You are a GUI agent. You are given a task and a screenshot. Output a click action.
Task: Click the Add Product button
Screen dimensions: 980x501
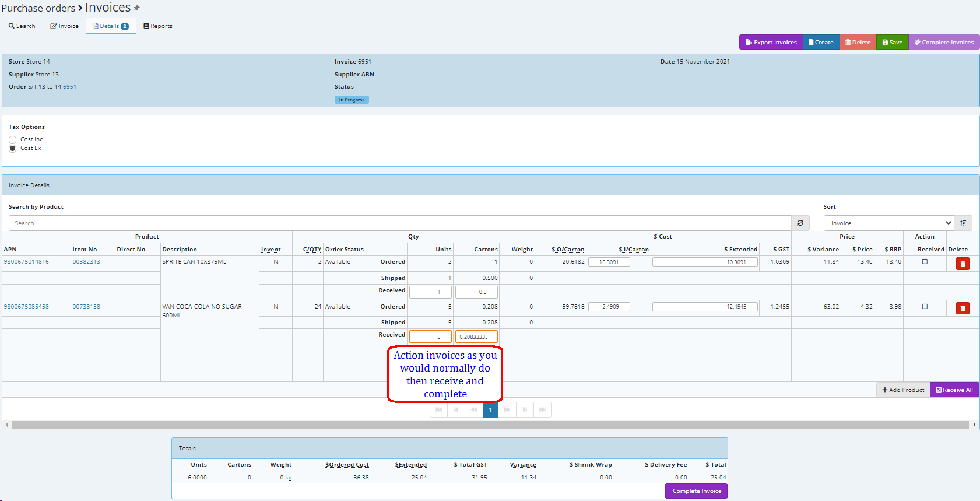[x=903, y=390]
